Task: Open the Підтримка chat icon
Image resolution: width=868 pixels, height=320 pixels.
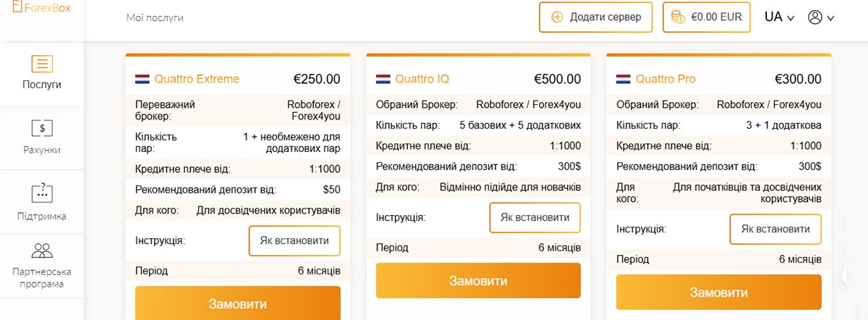Action: tap(41, 193)
